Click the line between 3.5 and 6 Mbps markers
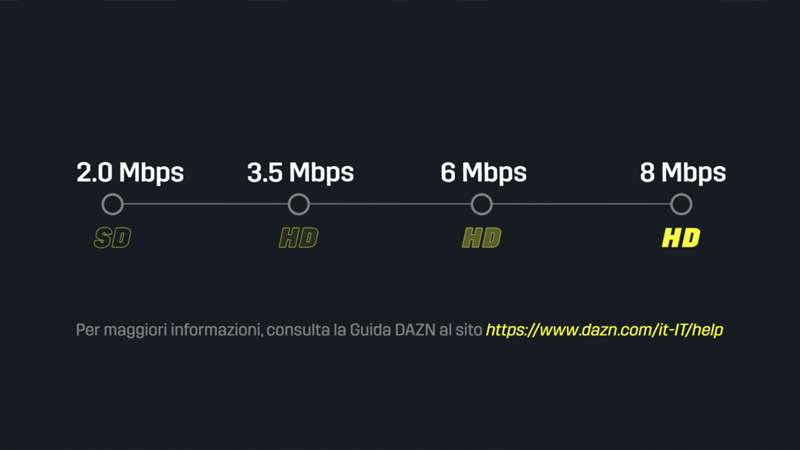 point(390,205)
